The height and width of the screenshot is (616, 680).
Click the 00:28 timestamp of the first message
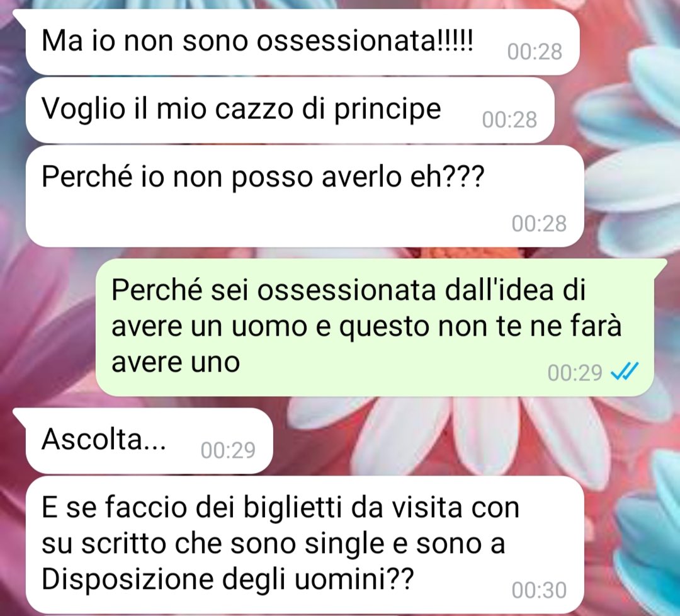click(x=535, y=52)
